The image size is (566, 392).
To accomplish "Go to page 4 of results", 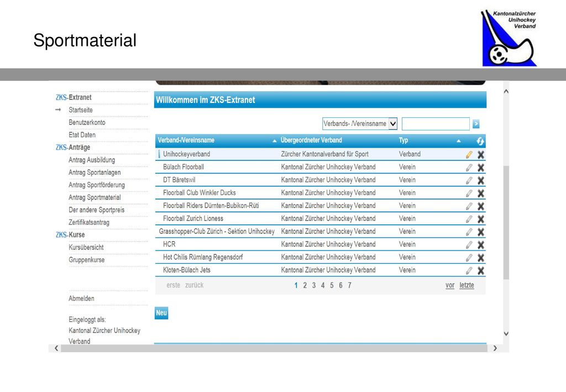I will pos(323,285).
